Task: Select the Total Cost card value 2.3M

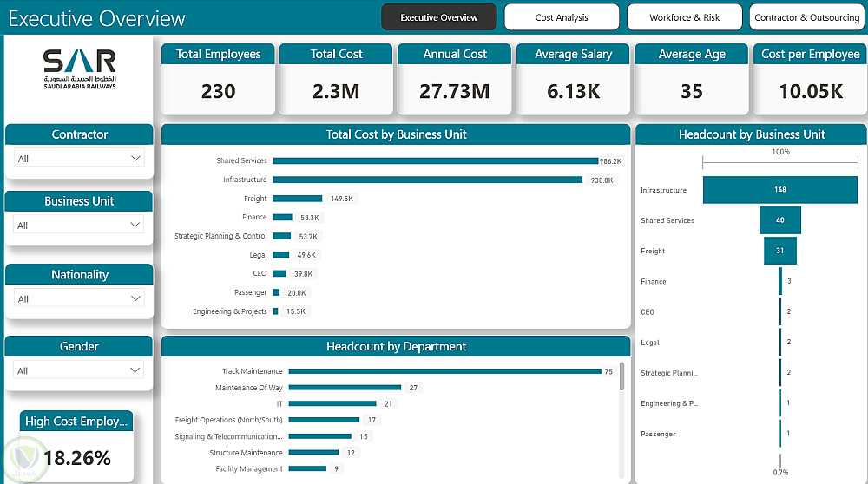Action: (x=336, y=91)
